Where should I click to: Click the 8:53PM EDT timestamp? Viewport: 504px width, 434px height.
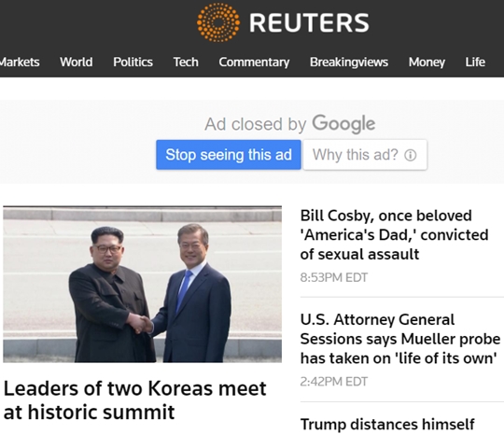coord(333,277)
